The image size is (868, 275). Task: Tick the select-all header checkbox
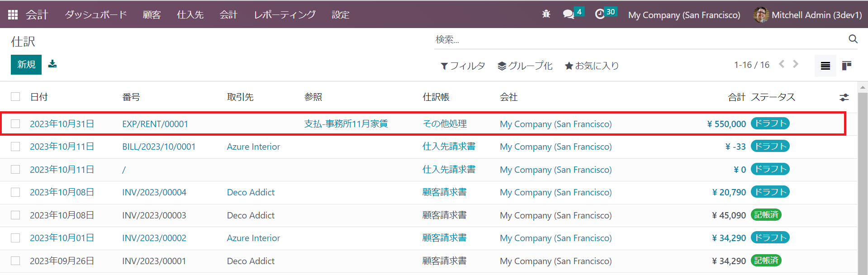16,97
